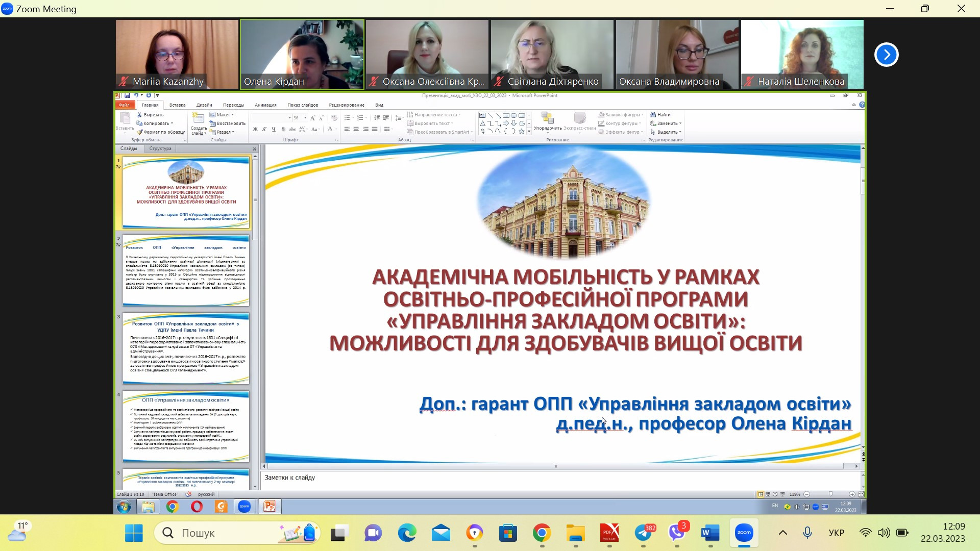Open the Insert (Вставка) ribbon tab
The height and width of the screenshot is (551, 980).
177,105
